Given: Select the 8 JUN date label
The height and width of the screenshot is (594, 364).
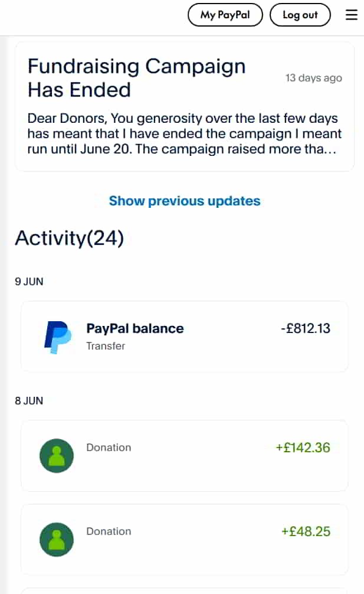Looking at the screenshot, I should click(x=28, y=400).
